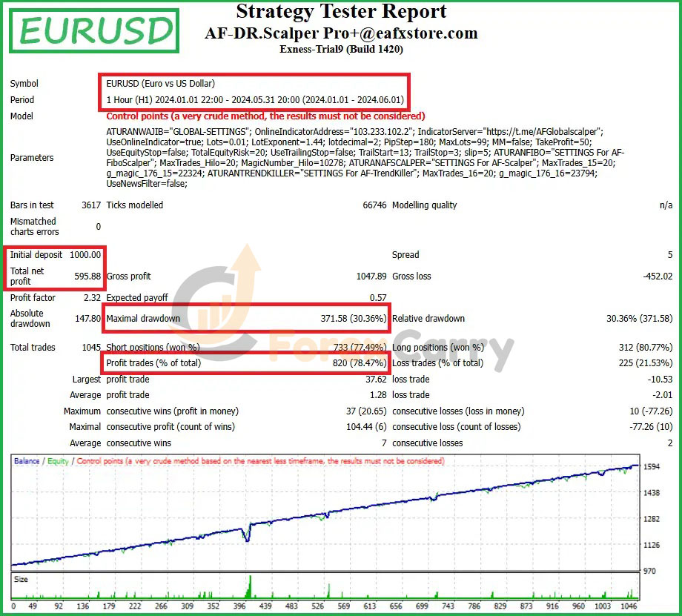Viewport: 682px width, 616px height.
Task: Click the blue Balance legend label
Action: 27,461
